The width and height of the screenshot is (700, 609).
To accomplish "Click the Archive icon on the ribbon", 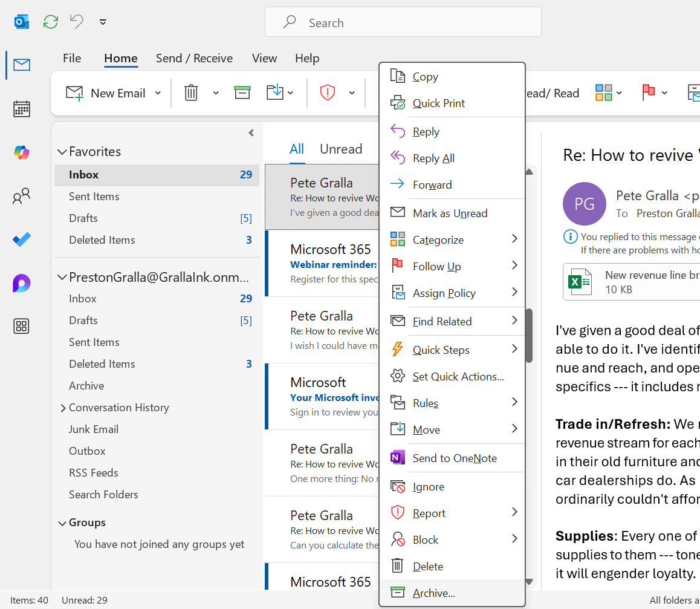I will coord(242,93).
